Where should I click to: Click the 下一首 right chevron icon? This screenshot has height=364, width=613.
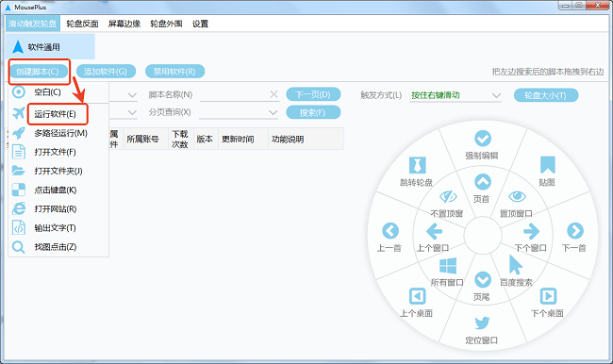point(575,231)
